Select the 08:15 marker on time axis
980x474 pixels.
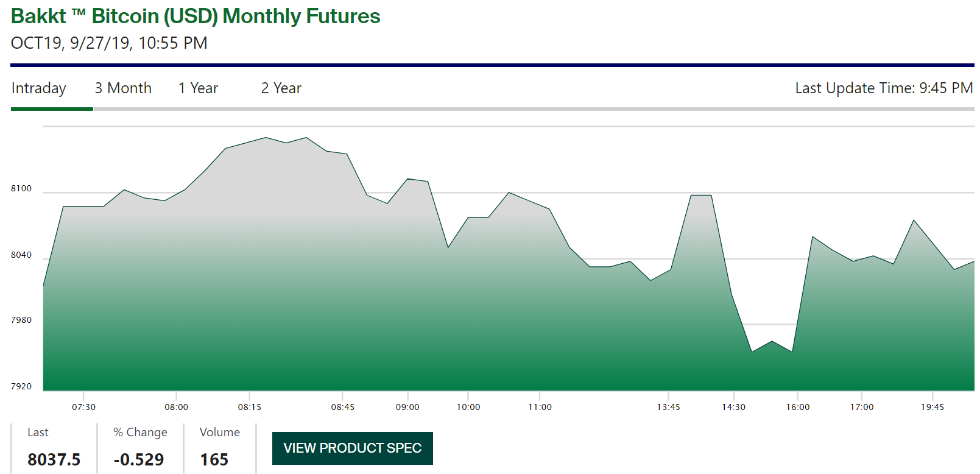[249, 407]
